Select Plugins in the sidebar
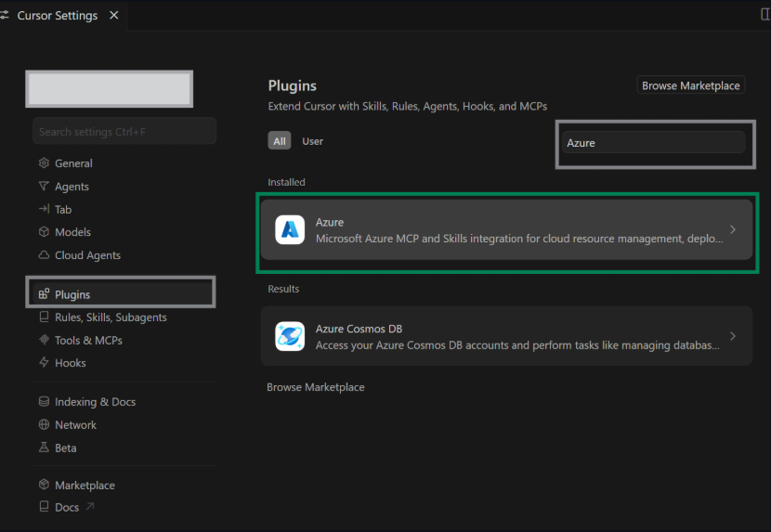This screenshot has height=532, width=771. [124, 294]
